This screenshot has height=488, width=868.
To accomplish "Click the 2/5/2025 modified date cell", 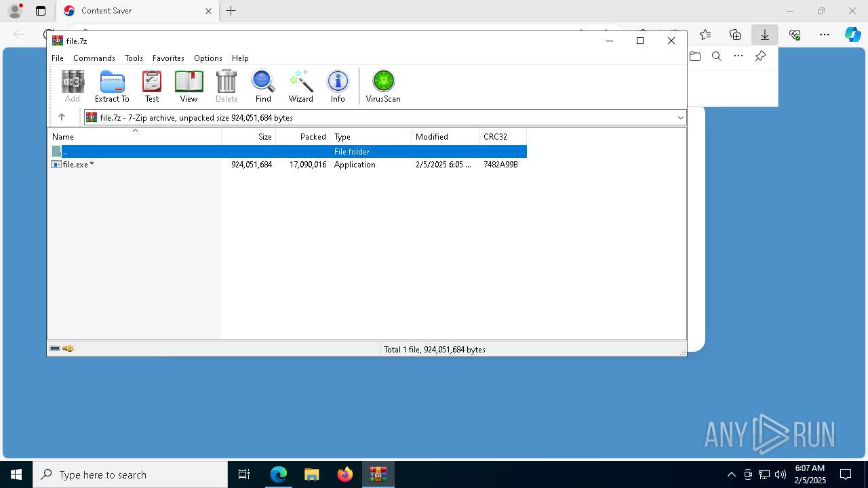I will pos(443,165).
